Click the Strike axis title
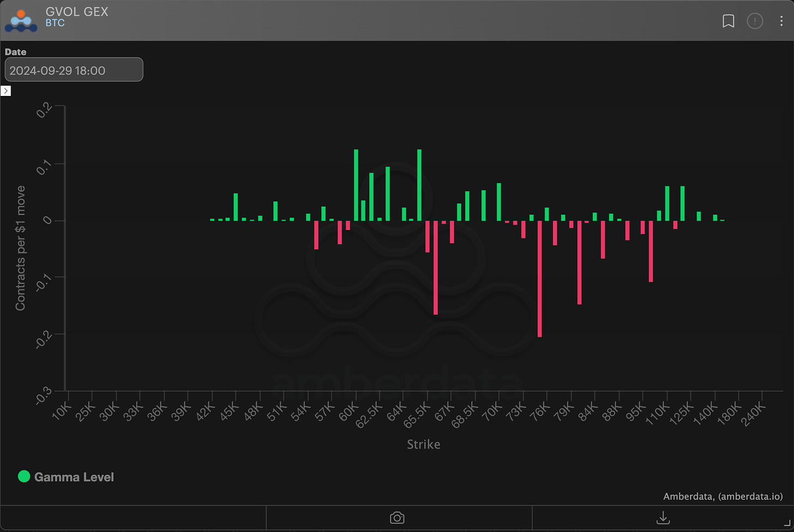 (424, 444)
